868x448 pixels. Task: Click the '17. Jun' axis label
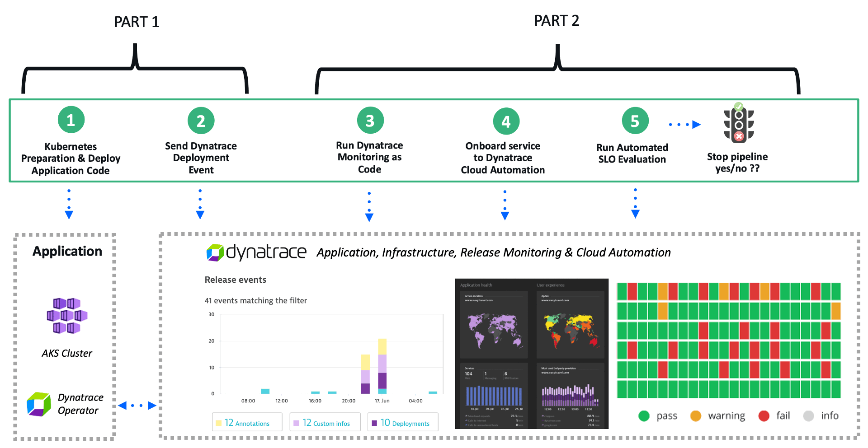pos(382,401)
